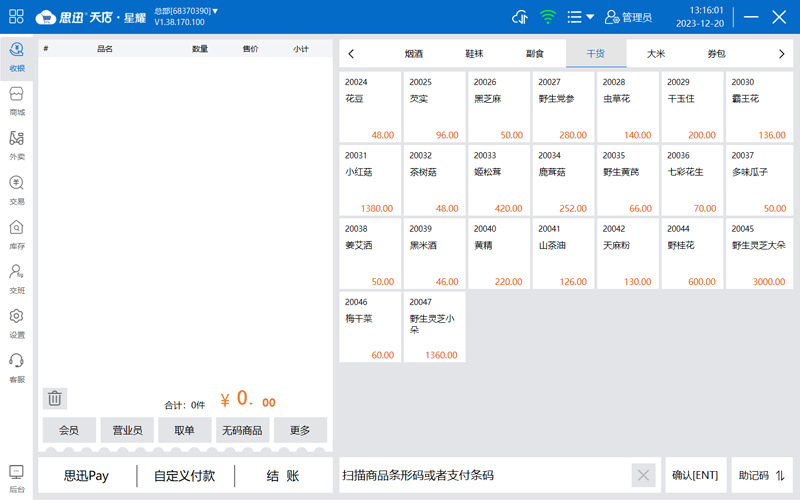
Task: Click the 营业员 salesperson button
Action: [x=127, y=430]
